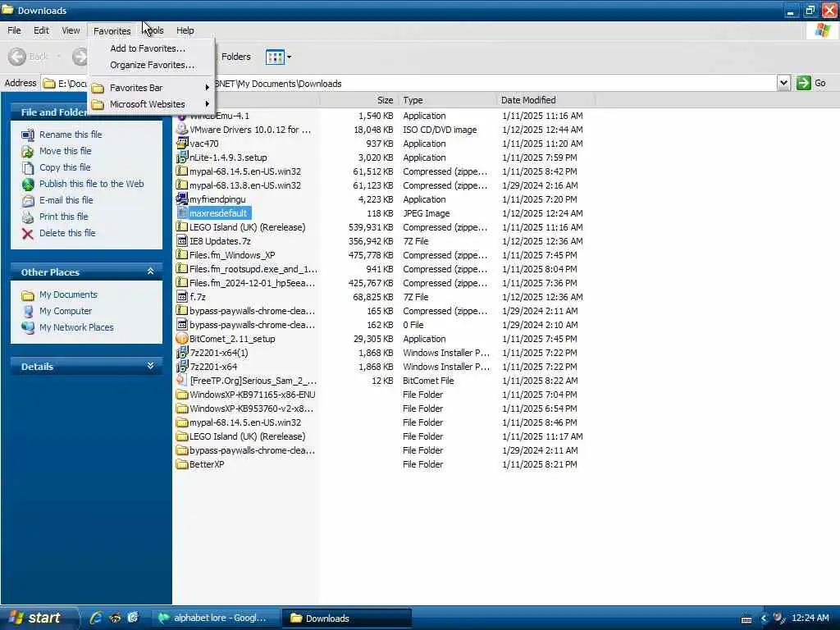This screenshot has width=840, height=630.
Task: Expand Favorites Bar submenu arrow
Action: (x=207, y=87)
